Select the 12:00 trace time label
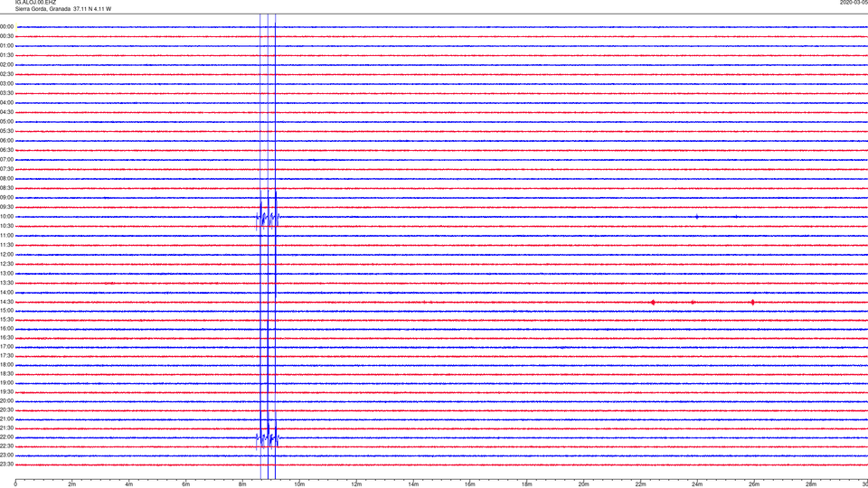 (x=6, y=255)
